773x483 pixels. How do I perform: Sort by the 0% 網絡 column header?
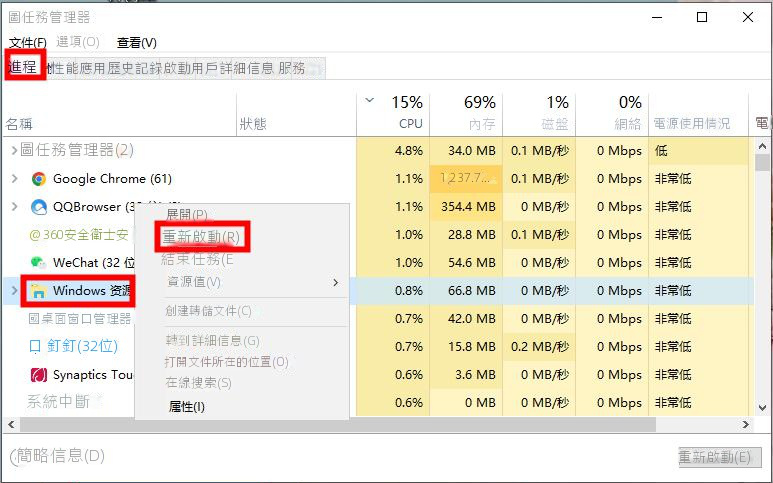612,113
